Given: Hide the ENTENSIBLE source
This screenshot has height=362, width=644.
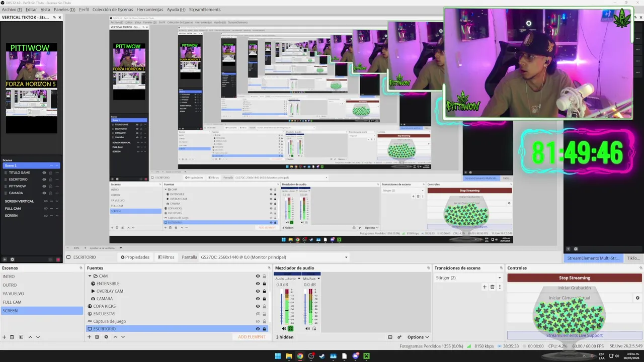Looking at the screenshot, I should [258, 284].
